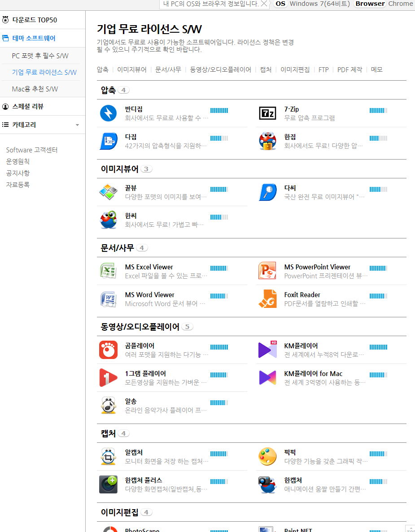Open the 픽픽 palette icon
The height and width of the screenshot is (532, 415).
tap(267, 456)
